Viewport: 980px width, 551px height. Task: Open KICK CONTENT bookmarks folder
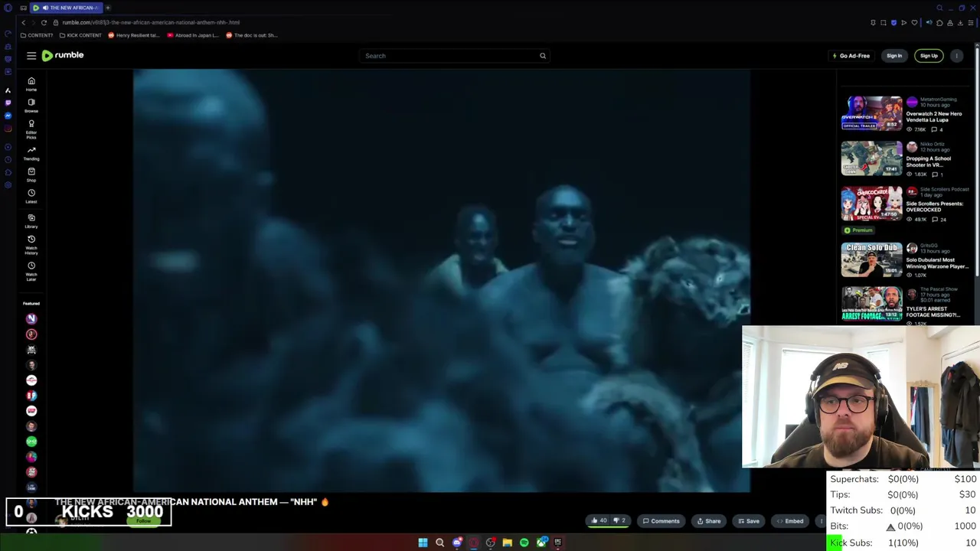point(80,35)
